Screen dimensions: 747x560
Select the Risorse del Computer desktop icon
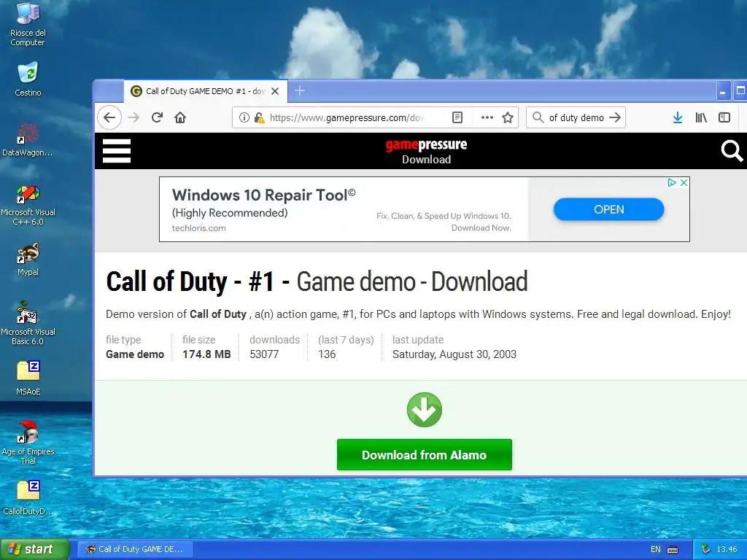pyautogui.click(x=28, y=24)
